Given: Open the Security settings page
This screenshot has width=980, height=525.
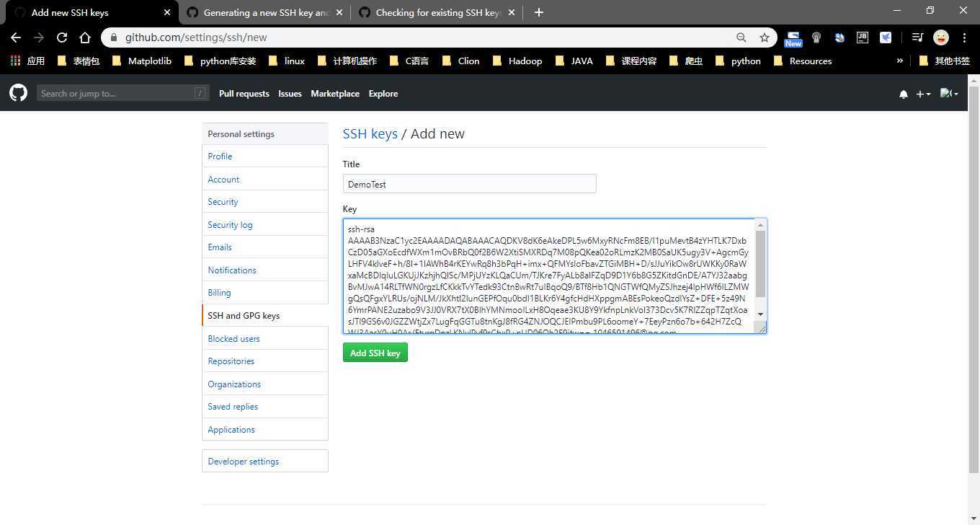Looking at the screenshot, I should [x=265, y=202].
